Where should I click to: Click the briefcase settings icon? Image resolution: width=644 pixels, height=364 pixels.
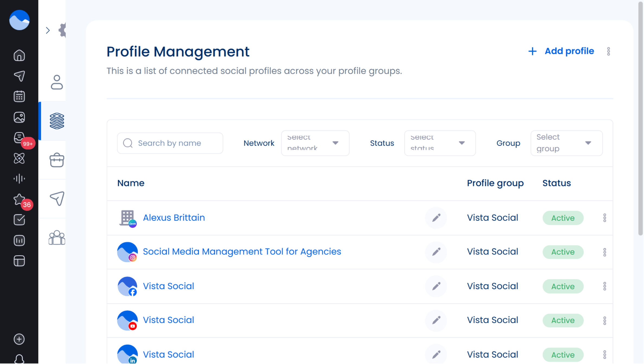coord(57,160)
